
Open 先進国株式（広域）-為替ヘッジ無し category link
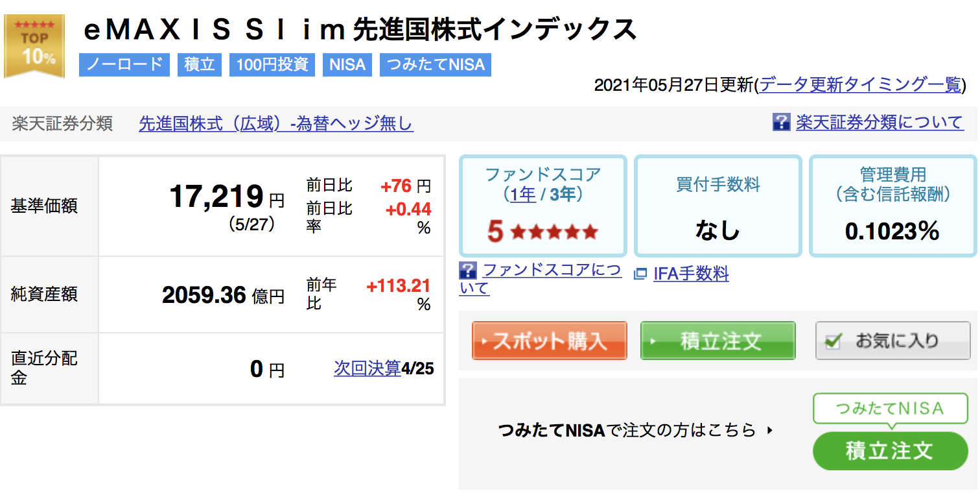(x=275, y=123)
